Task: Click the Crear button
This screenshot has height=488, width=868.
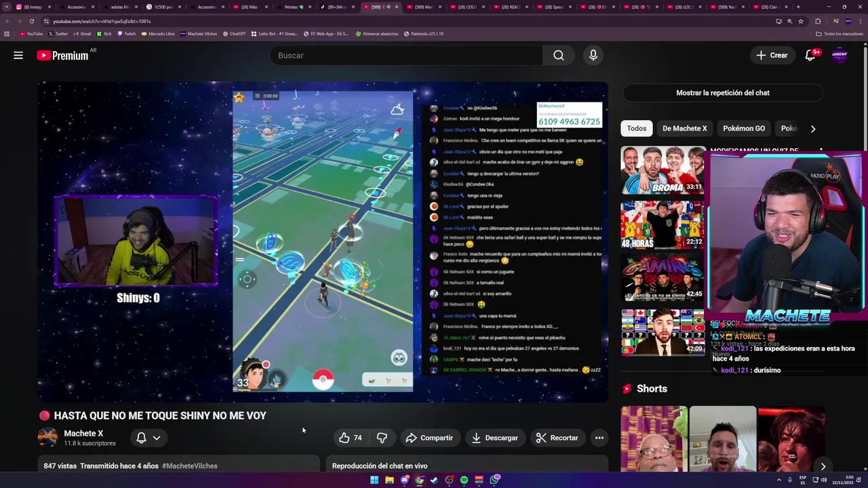Action: point(772,56)
